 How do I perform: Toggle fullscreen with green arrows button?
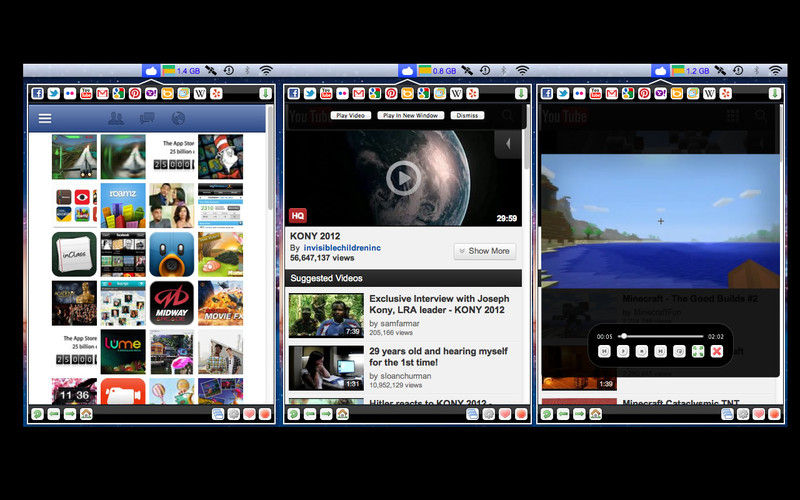click(x=698, y=351)
